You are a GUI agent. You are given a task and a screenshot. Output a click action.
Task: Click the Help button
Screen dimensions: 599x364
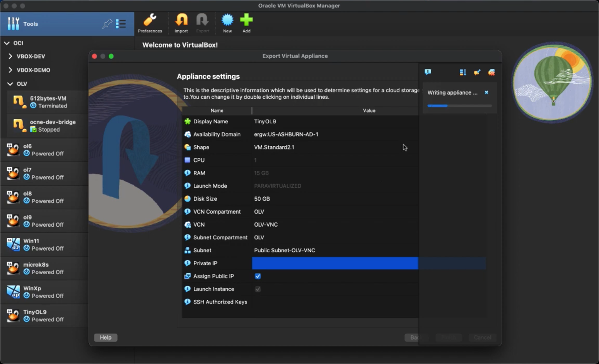pyautogui.click(x=105, y=337)
